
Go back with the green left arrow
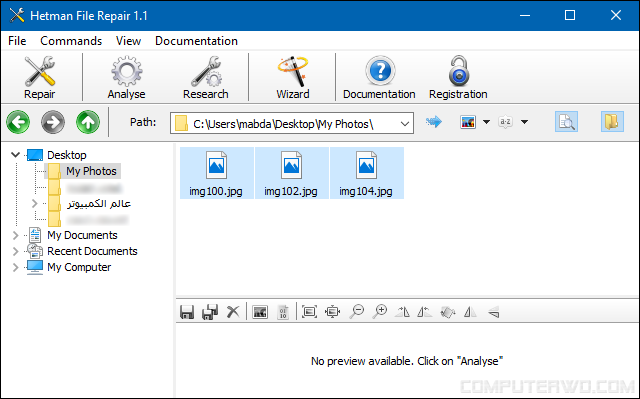(18, 122)
